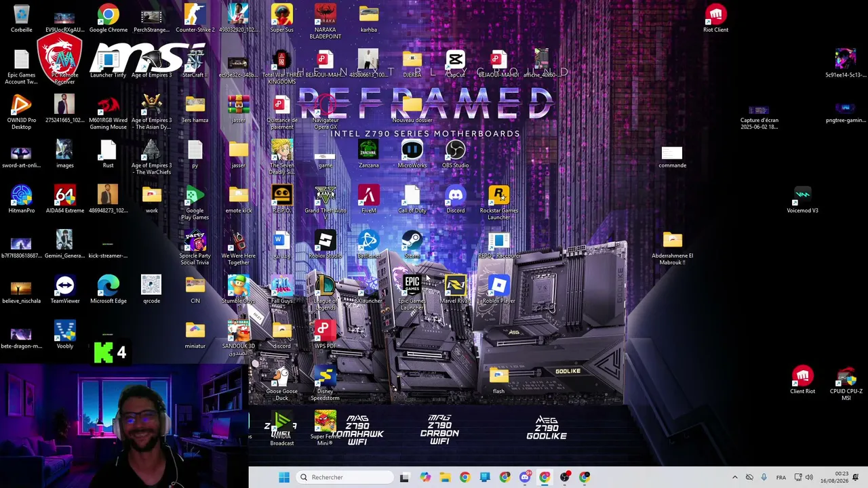Open the Battle.net shortcut
The image size is (868, 488).
[x=368, y=245]
